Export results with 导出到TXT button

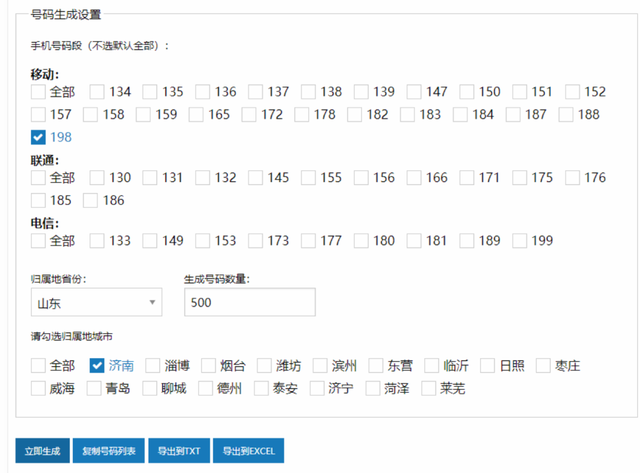pos(179,451)
